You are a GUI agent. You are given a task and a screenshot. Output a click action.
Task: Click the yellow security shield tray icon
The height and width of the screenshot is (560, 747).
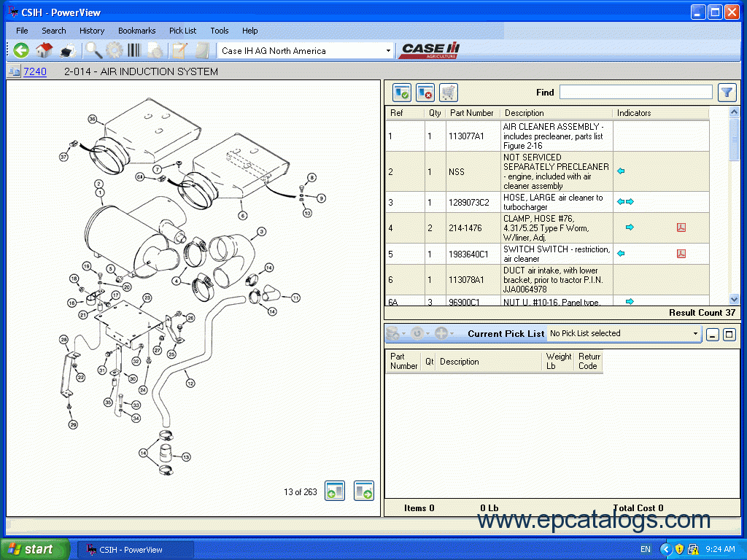pos(680,549)
